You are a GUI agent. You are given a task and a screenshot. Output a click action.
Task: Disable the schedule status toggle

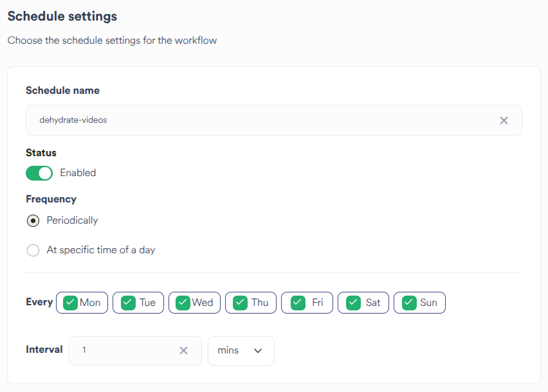coord(39,173)
